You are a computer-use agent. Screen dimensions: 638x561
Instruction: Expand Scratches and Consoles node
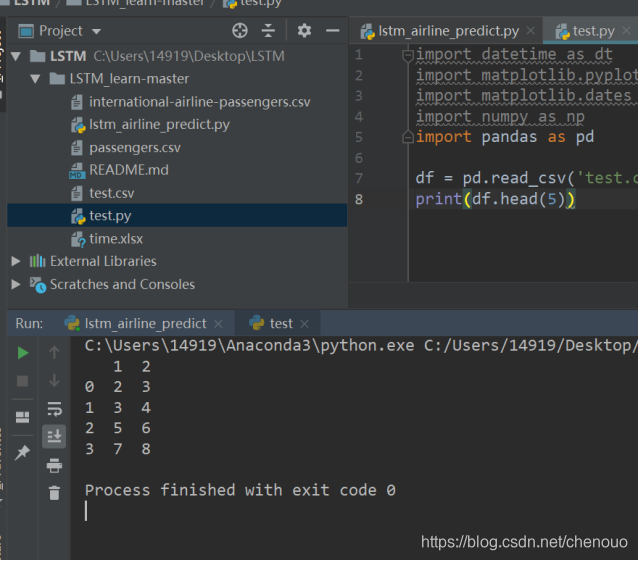(16, 284)
